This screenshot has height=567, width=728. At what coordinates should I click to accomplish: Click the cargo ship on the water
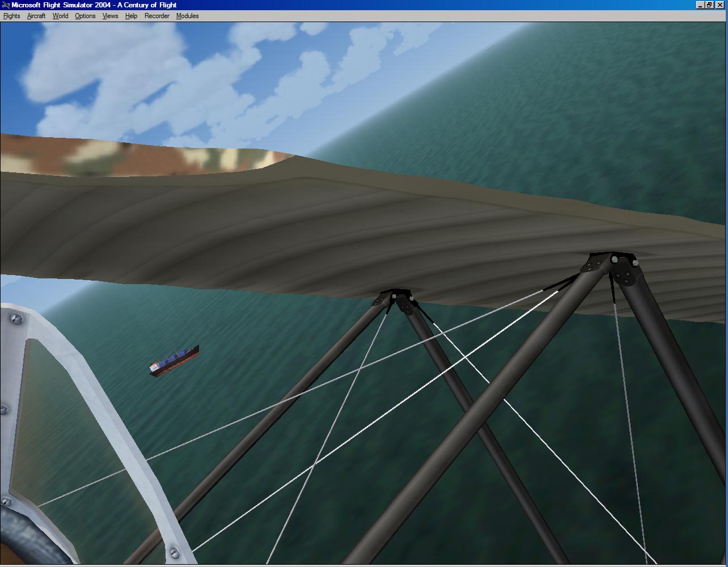pos(173,361)
